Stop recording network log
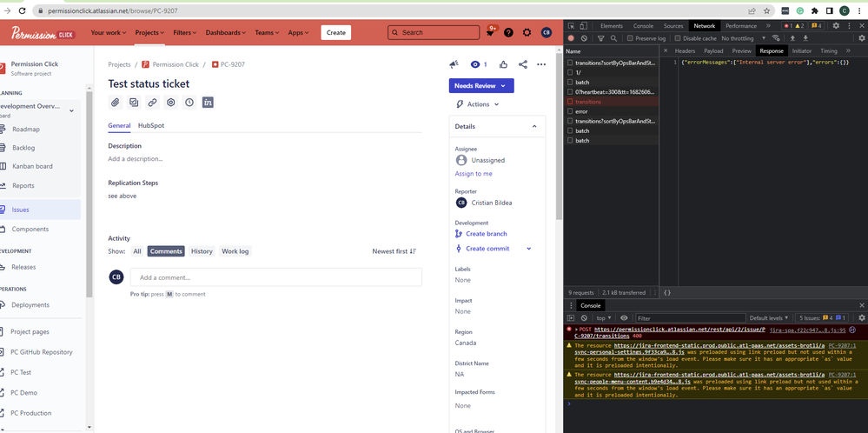The height and width of the screenshot is (433, 868). click(571, 38)
